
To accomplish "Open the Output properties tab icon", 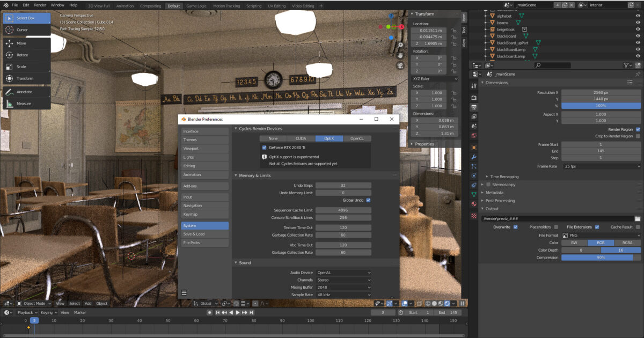I will click(474, 107).
